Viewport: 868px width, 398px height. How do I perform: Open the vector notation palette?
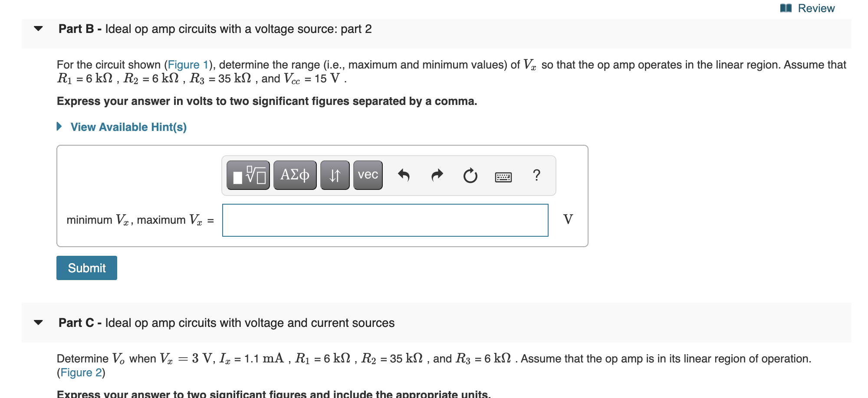[x=367, y=175]
